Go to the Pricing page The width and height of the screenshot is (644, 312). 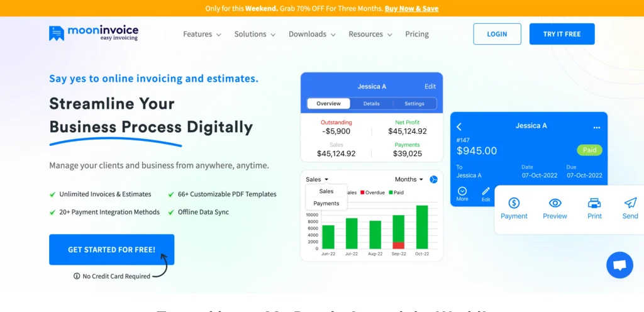click(x=417, y=34)
